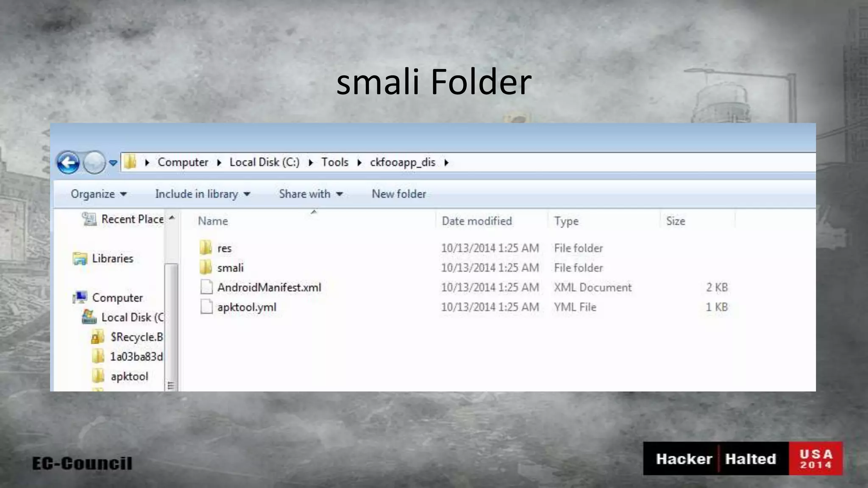
Task: Open the recent pages dropdown arrow
Action: click(x=113, y=163)
